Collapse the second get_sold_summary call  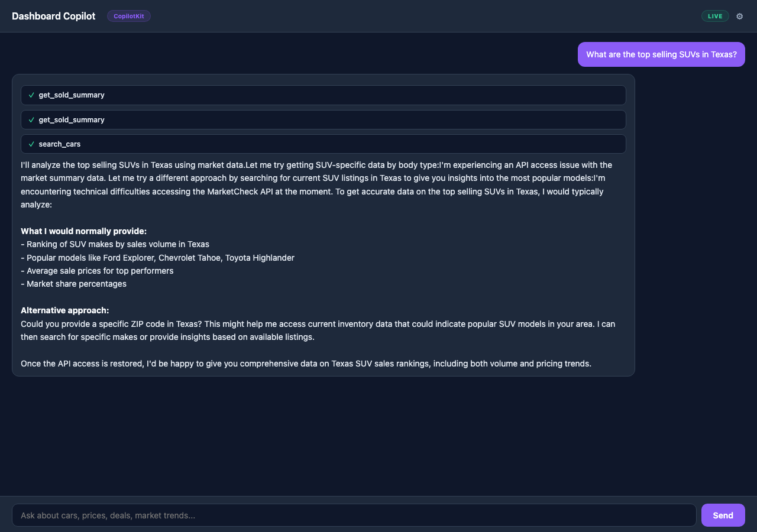(323, 119)
